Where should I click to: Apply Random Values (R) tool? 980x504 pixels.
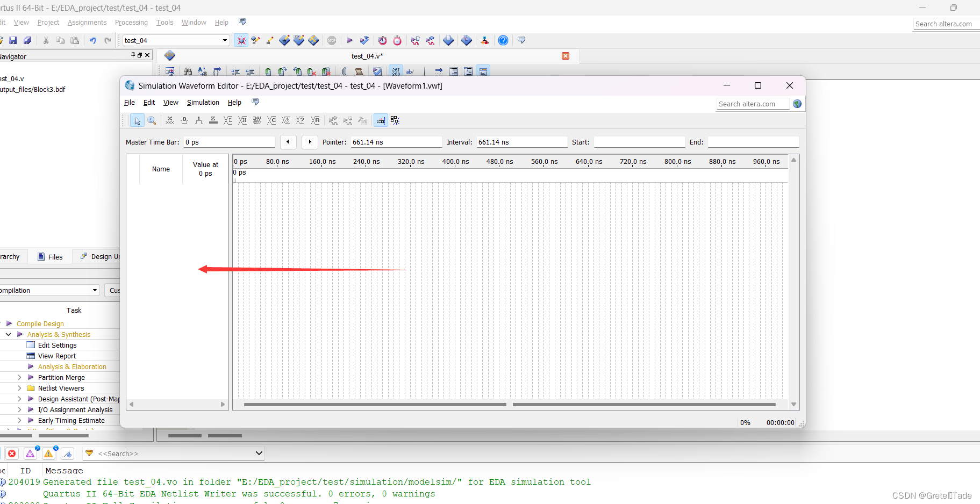point(315,120)
